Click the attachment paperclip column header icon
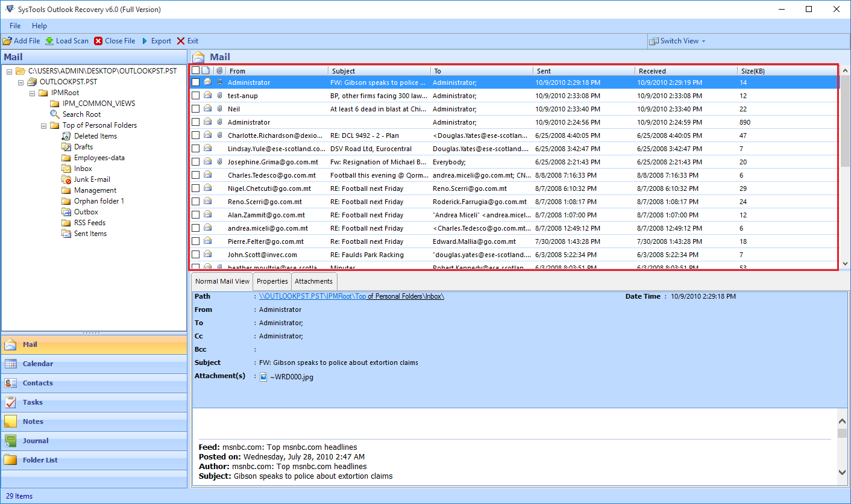 click(219, 70)
